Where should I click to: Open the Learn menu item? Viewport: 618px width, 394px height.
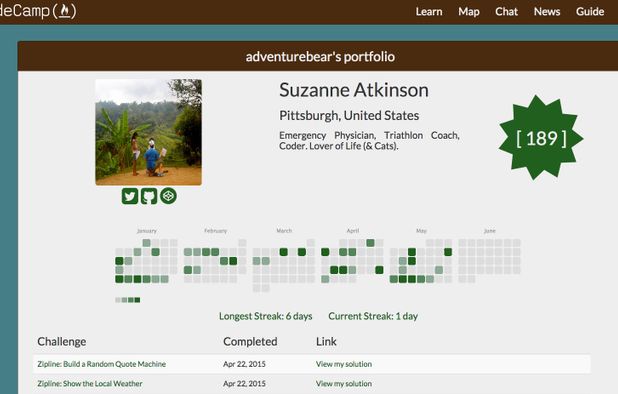[x=429, y=12]
